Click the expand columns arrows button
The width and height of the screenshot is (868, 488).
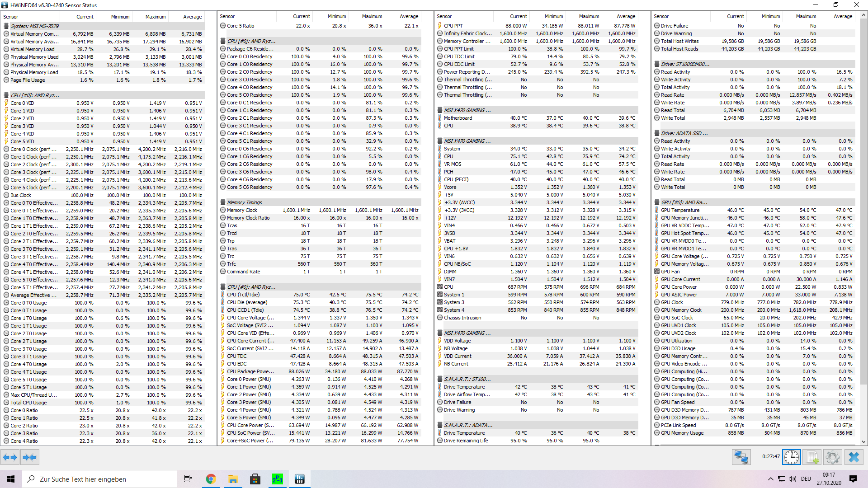(10, 457)
